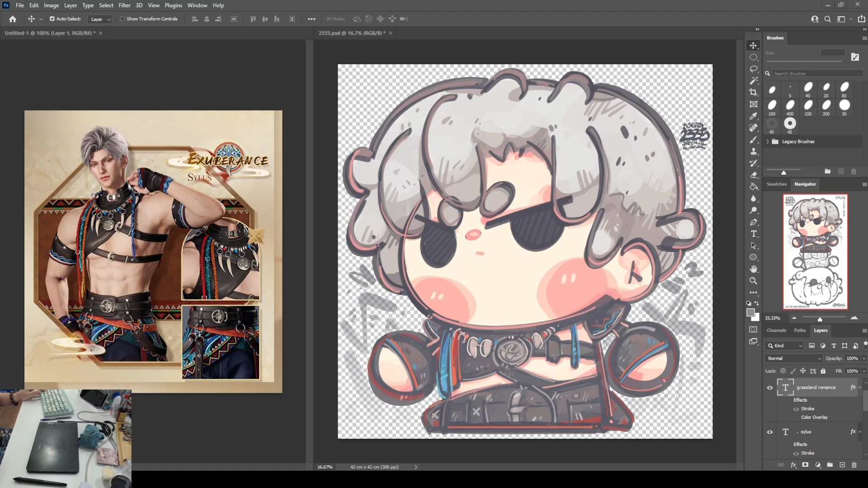Toggle Stroke effect visibility on sylus layer
868x488 pixels.
point(796,453)
